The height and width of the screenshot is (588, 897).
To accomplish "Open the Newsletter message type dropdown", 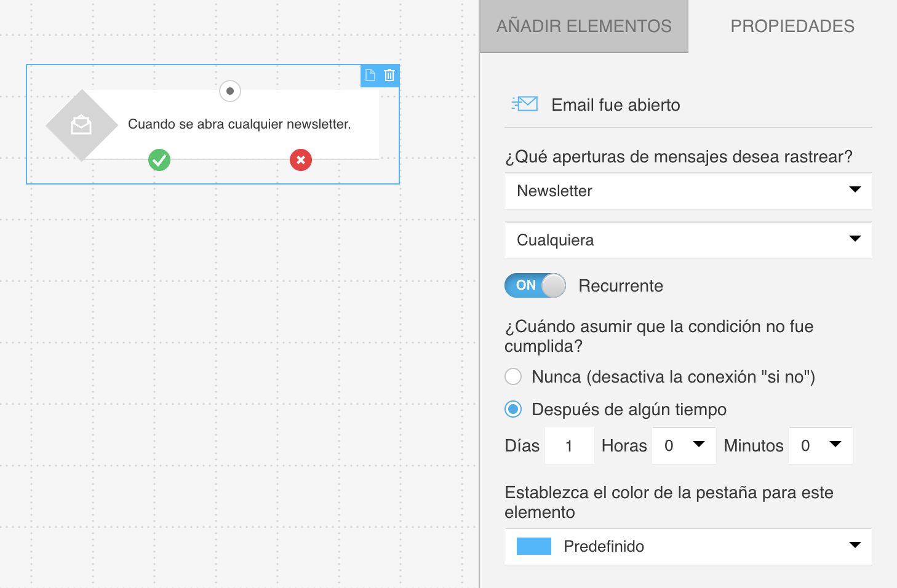I will tap(688, 191).
